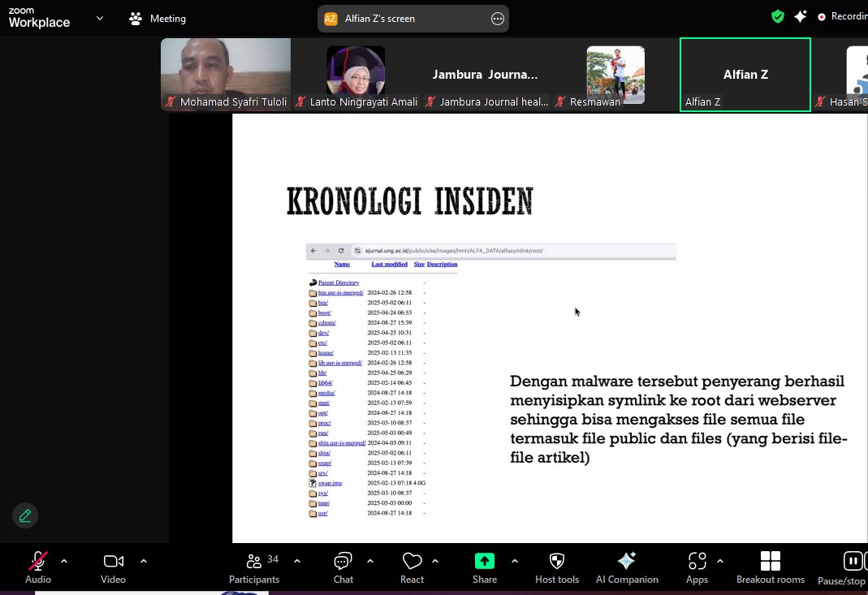
Task: Click Alfian Z's screen share label
Action: [x=380, y=19]
